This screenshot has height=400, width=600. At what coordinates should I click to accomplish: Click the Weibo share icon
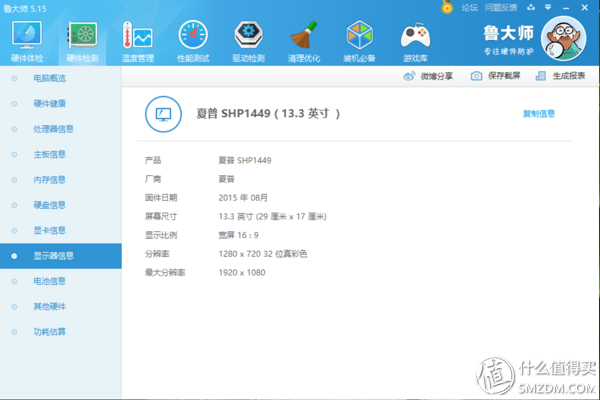point(409,76)
